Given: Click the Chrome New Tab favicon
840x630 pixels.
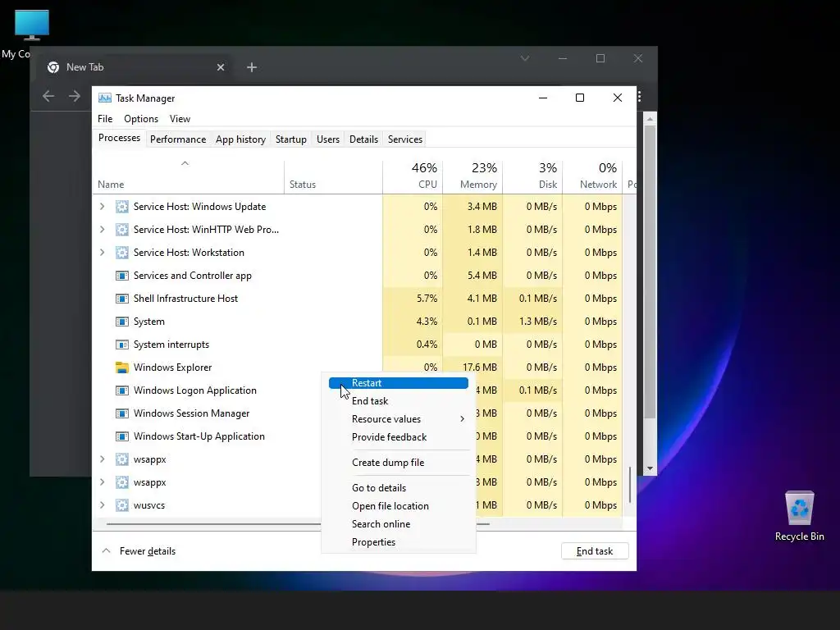Looking at the screenshot, I should pos(53,67).
